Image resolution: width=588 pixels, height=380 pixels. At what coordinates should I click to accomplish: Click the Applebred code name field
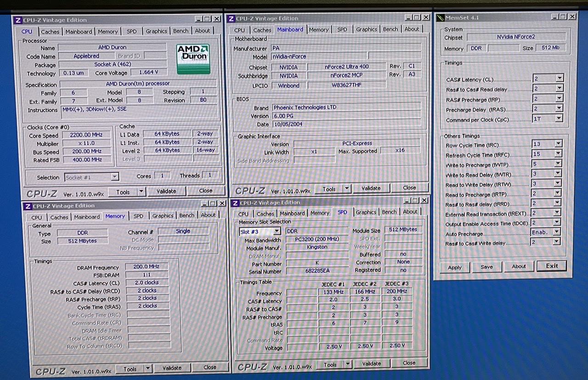click(86, 56)
